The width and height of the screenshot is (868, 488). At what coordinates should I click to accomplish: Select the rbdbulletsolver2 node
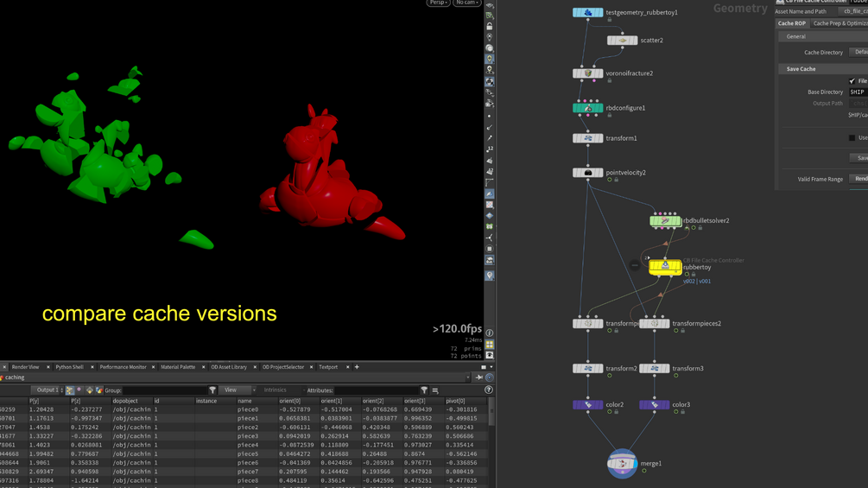665,221
